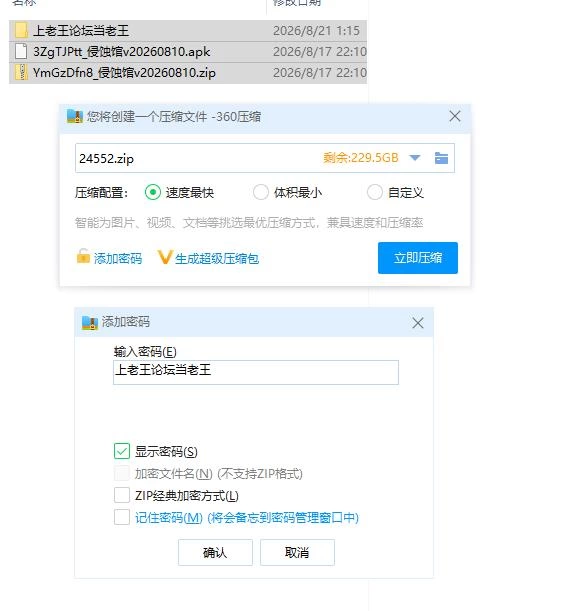Uncheck the 显示密码(S) checkbox
581x611 pixels.
tap(122, 451)
